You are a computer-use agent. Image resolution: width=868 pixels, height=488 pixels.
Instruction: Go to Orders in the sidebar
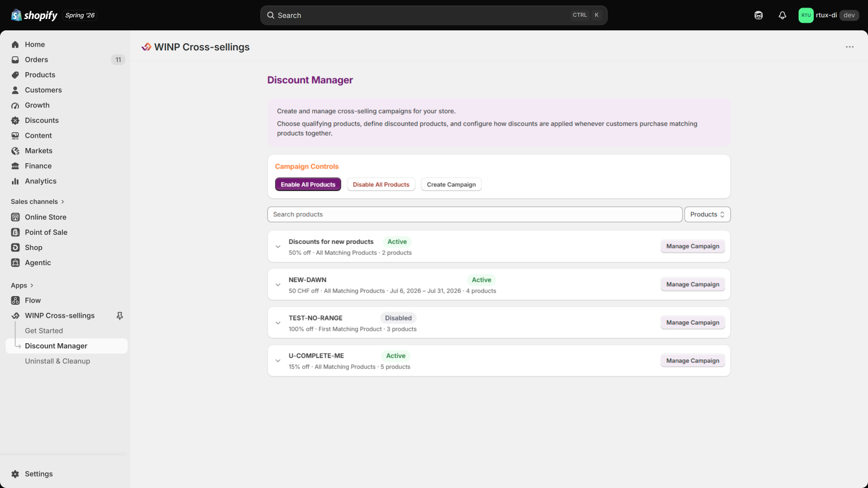pos(36,60)
